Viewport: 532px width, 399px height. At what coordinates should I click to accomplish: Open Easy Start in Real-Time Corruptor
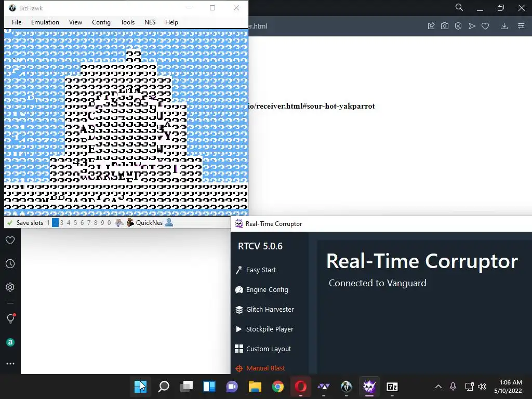pos(261,270)
